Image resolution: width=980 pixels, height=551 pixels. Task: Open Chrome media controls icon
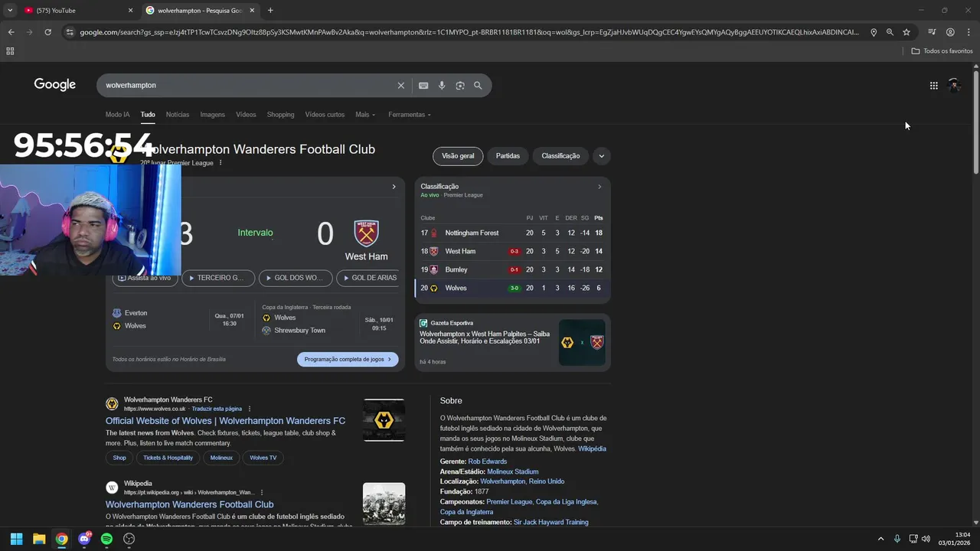tap(932, 32)
